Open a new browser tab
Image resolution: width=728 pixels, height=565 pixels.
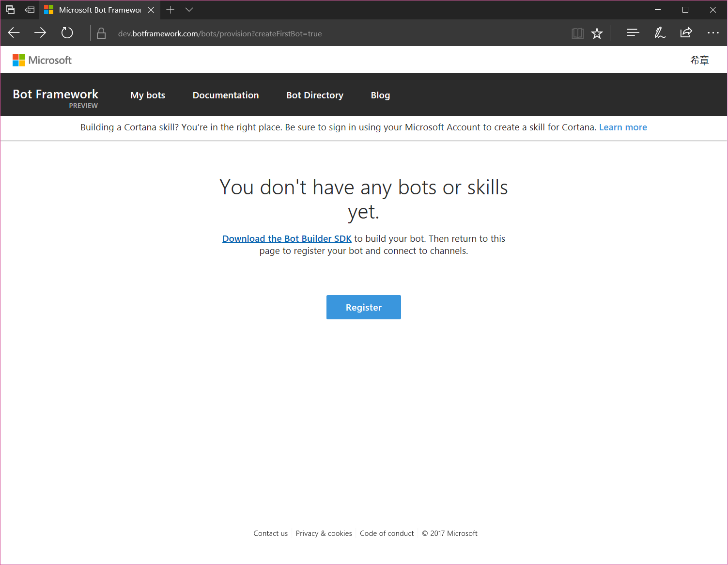click(x=170, y=9)
